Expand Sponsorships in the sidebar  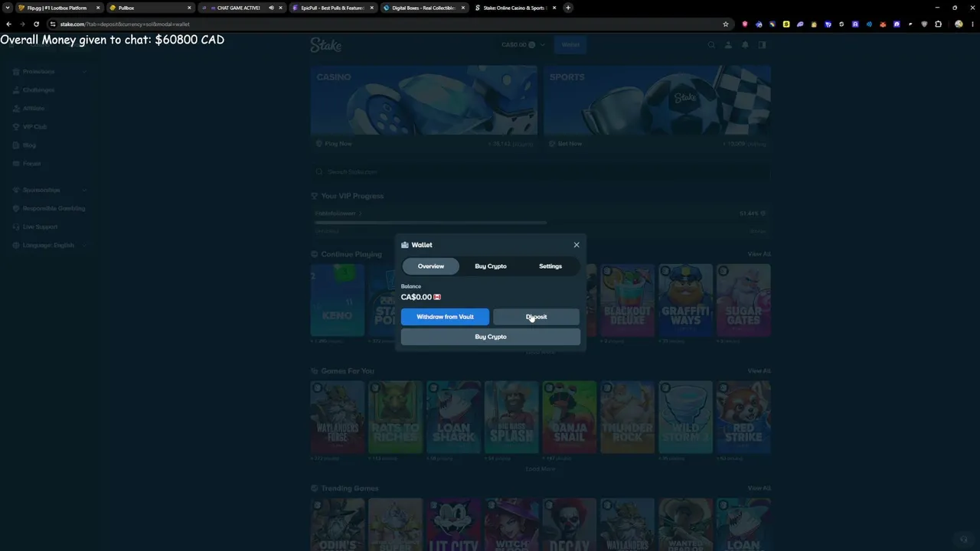pyautogui.click(x=49, y=190)
